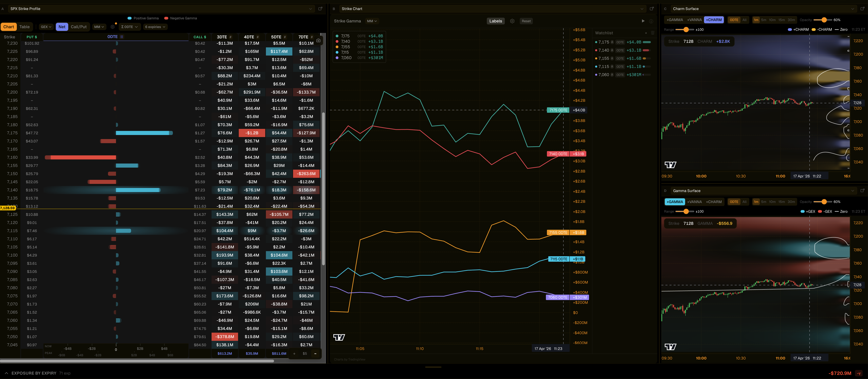Click the A badge on 7,155 watchlist row

612,59
